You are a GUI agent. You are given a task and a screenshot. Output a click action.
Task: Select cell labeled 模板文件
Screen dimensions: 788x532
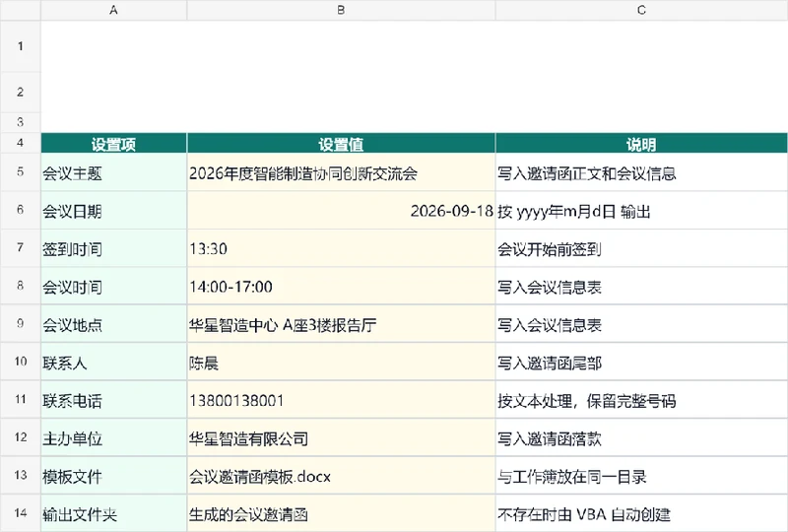[113, 475]
